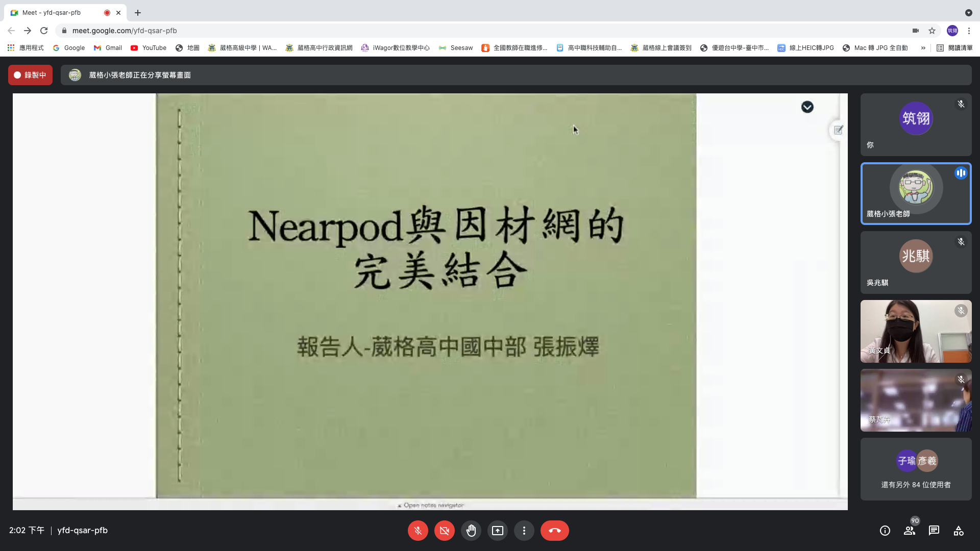The image size is (980, 551).
Task: Click the present now icon
Action: 497,531
